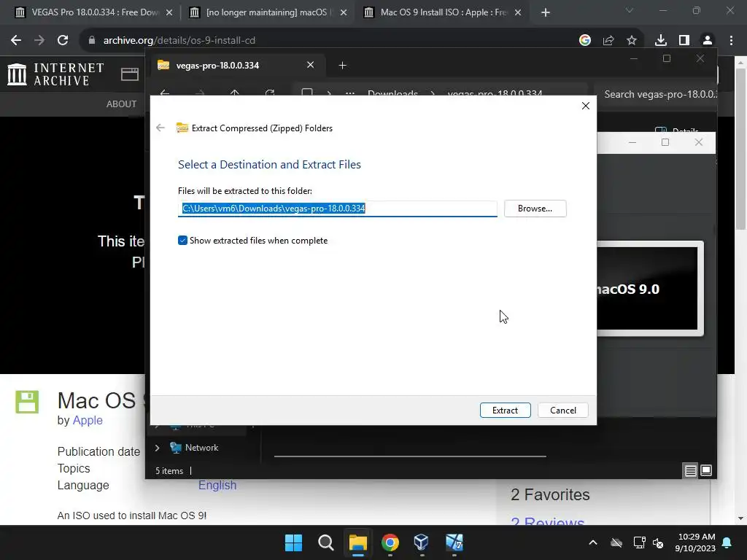The height and width of the screenshot is (560, 747).
Task: Switch to VEGAS Pro 18.0.0.334 Chrome tab
Action: coord(94,12)
